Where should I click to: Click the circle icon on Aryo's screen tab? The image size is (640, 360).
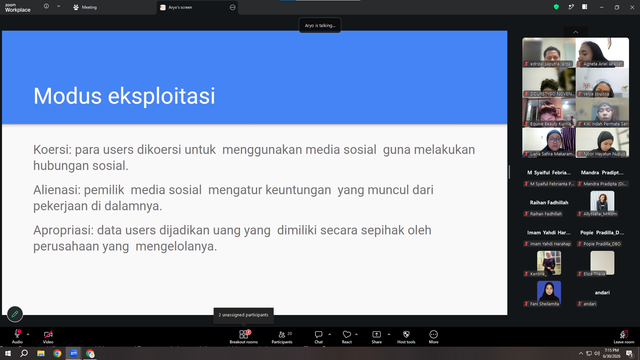coord(232,7)
